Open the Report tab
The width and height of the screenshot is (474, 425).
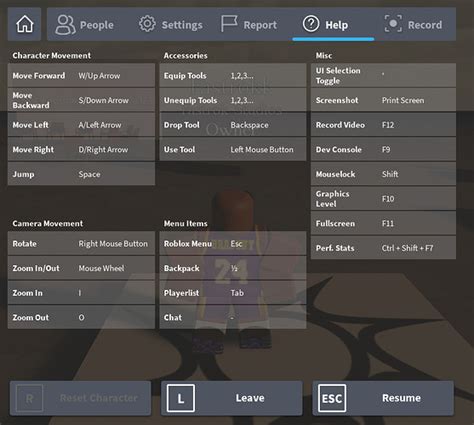click(249, 25)
